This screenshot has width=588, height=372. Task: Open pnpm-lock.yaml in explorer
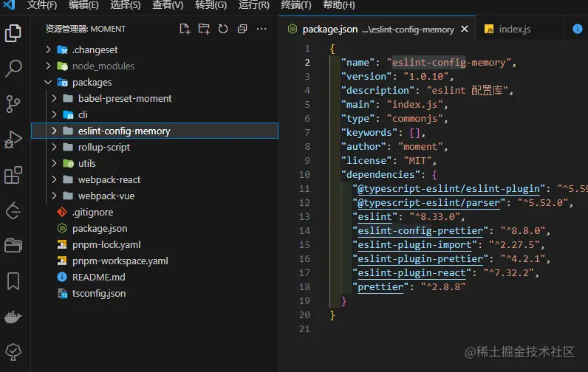tap(106, 244)
